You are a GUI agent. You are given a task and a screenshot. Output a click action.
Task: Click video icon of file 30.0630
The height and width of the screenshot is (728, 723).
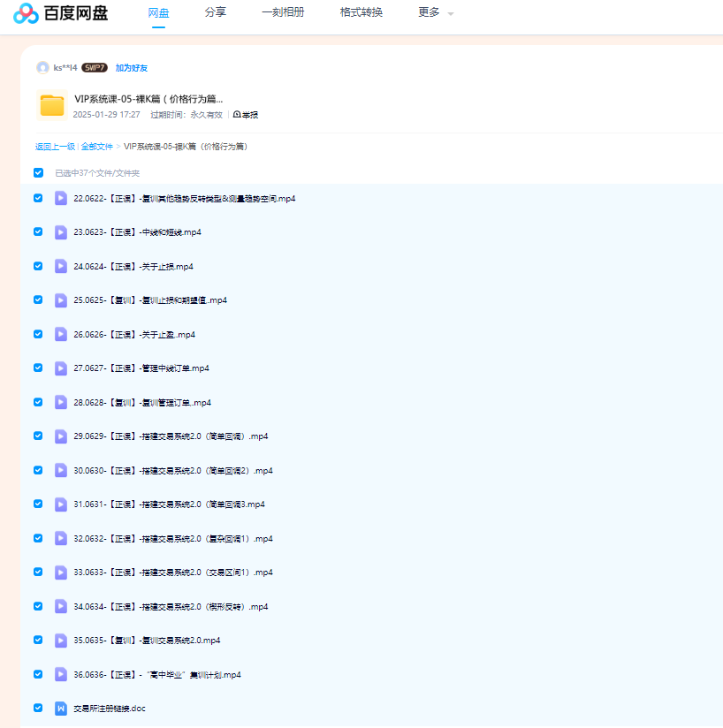(61, 470)
